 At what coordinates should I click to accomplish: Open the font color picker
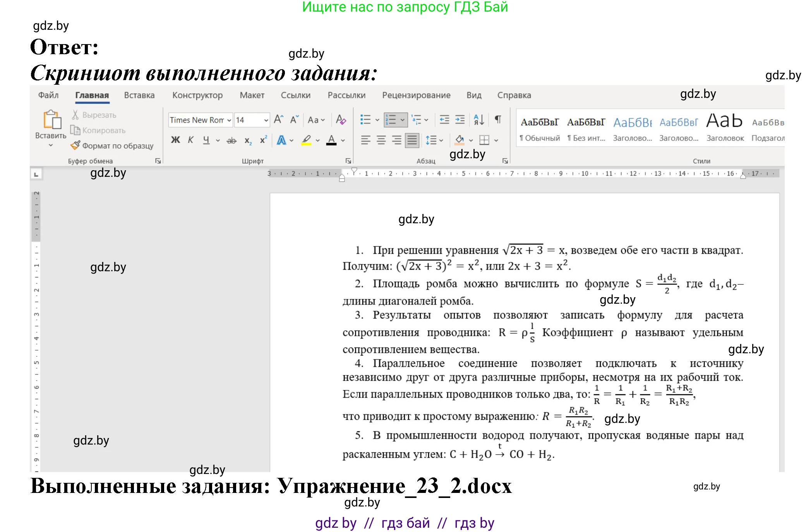[342, 140]
